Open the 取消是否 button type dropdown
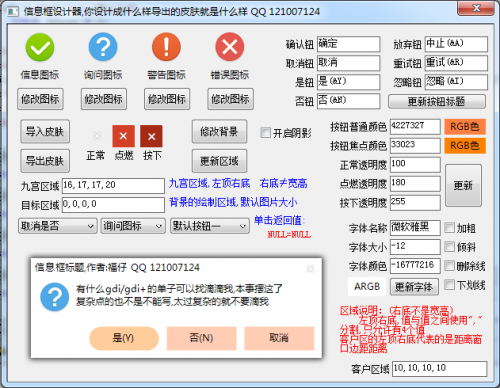Screen dimensions: 500x388 click(x=58, y=226)
